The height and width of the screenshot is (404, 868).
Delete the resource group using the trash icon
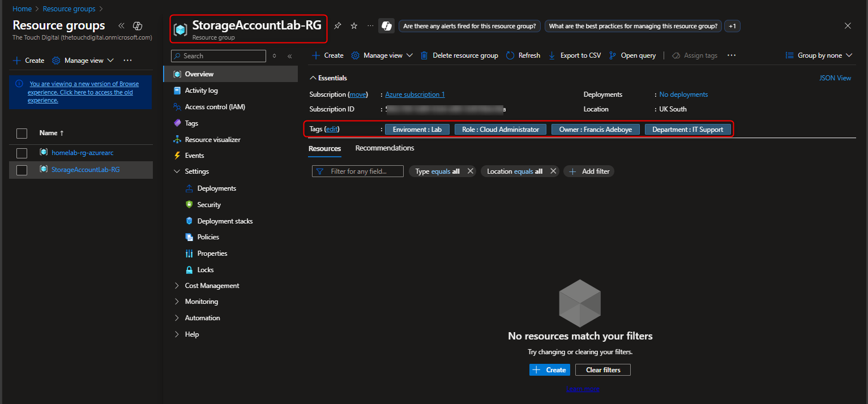(424, 55)
